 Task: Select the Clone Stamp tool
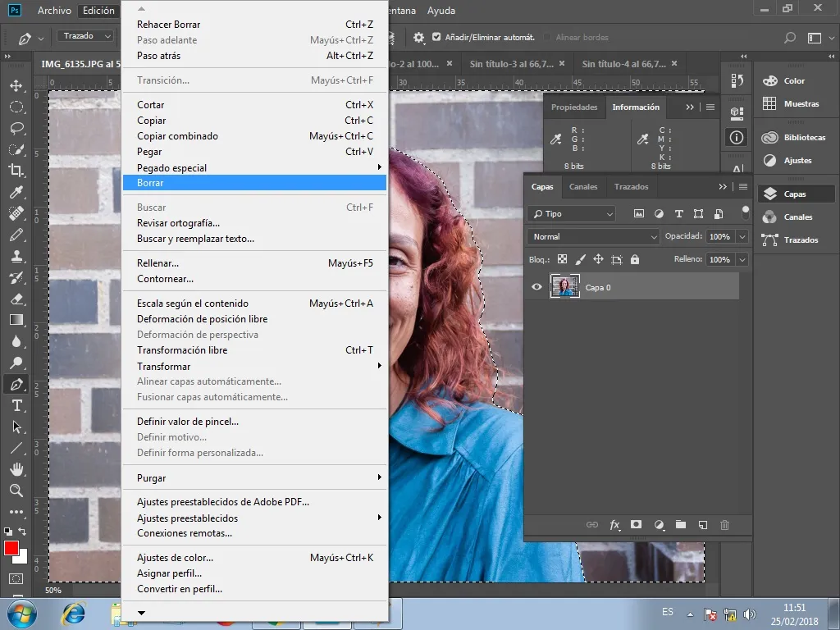tap(16, 256)
